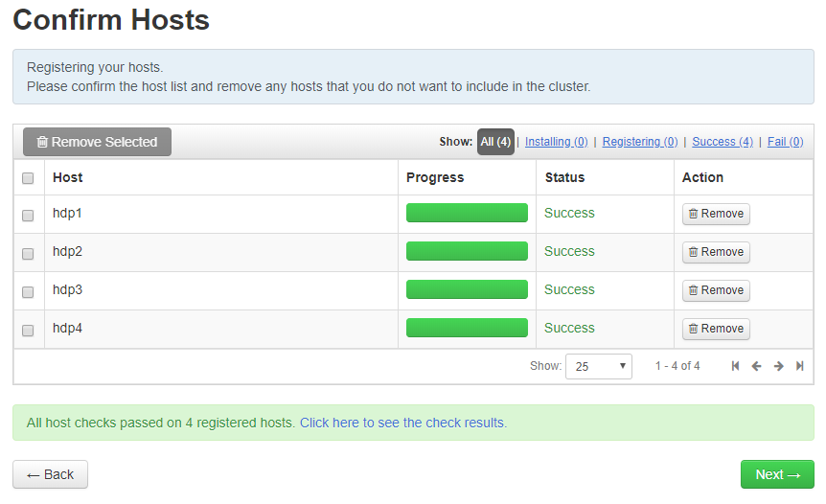
Task: Remove host hdp4
Action: [x=716, y=329]
